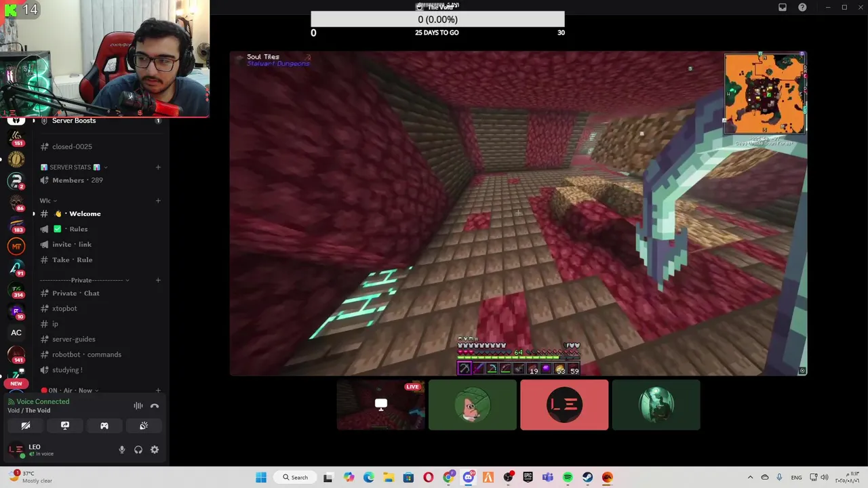Open the Welcome channel
Image resolution: width=868 pixels, height=488 pixels.
click(x=100, y=213)
